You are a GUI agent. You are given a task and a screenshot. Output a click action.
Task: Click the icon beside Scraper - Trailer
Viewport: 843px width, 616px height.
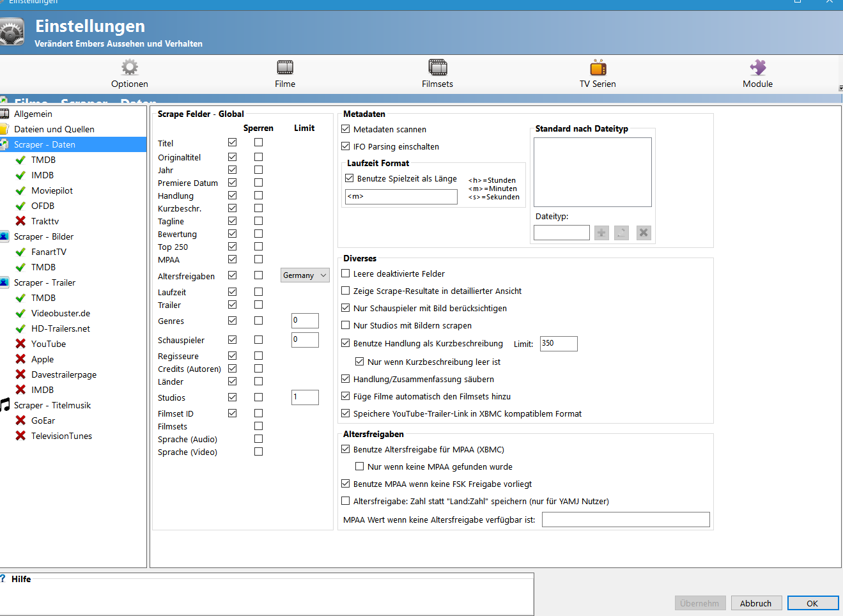[x=4, y=282]
